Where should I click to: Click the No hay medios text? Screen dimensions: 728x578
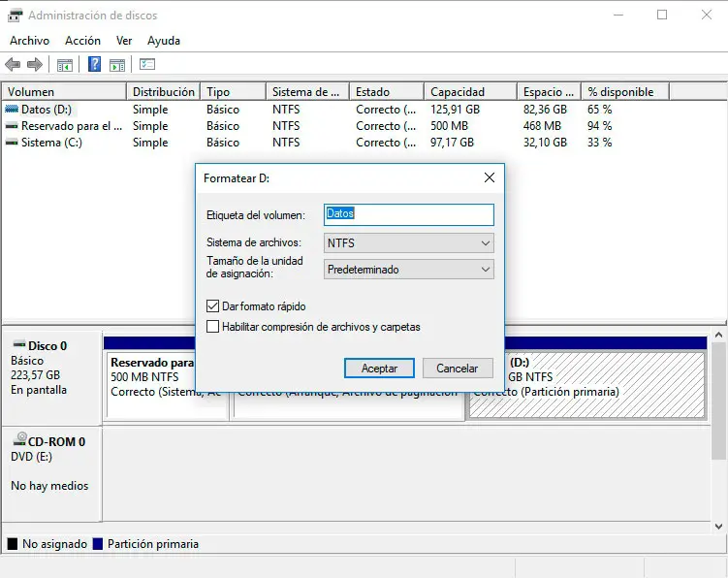49,486
